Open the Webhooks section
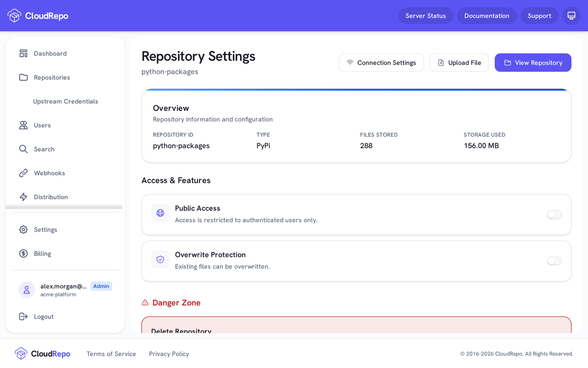Screen dimensions: 588x368 (65, 173)
